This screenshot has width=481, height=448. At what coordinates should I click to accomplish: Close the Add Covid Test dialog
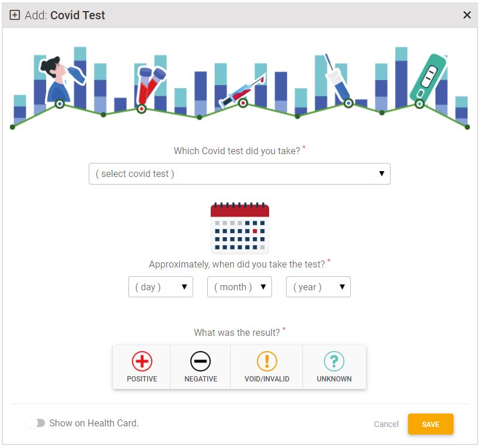click(467, 15)
